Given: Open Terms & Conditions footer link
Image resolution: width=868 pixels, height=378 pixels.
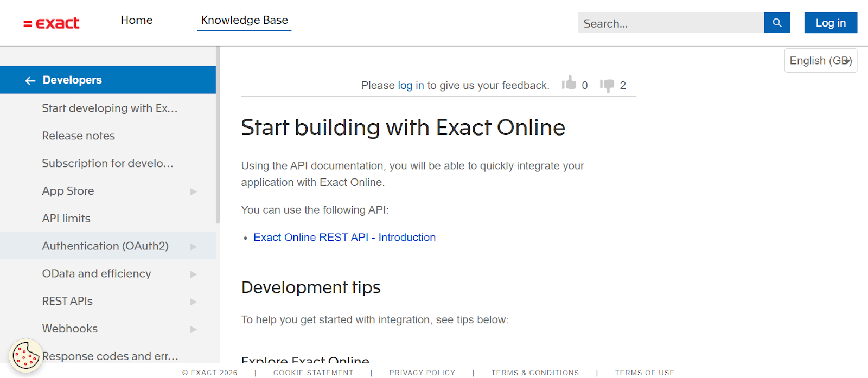Looking at the screenshot, I should [x=535, y=373].
